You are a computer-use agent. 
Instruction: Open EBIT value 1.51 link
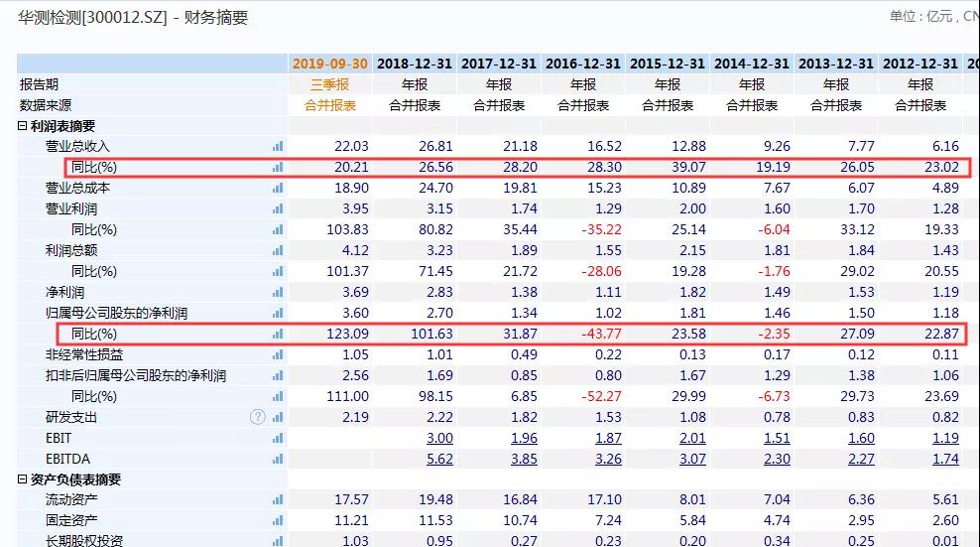[x=777, y=438]
